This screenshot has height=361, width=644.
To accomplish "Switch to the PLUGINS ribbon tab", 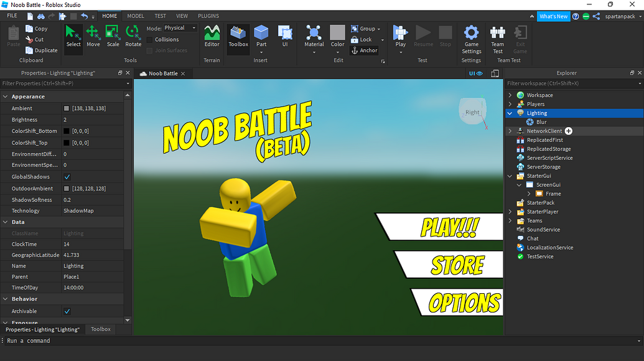I will (x=208, y=16).
